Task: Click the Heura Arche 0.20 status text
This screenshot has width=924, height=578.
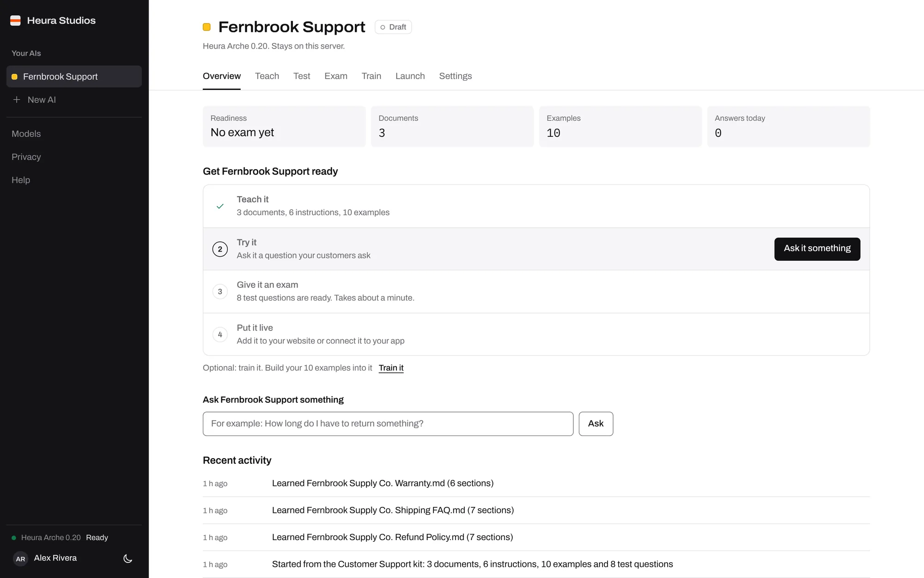Action: tap(51, 538)
